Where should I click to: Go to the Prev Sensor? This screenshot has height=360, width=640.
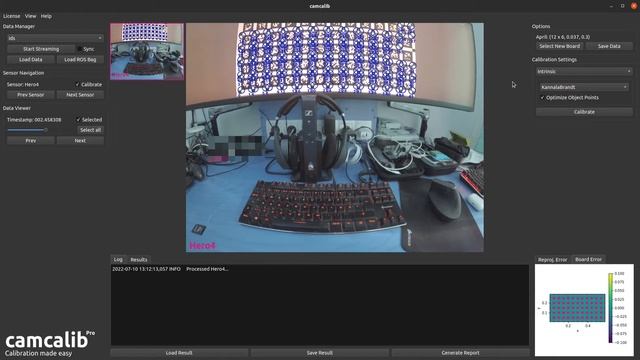click(x=31, y=95)
